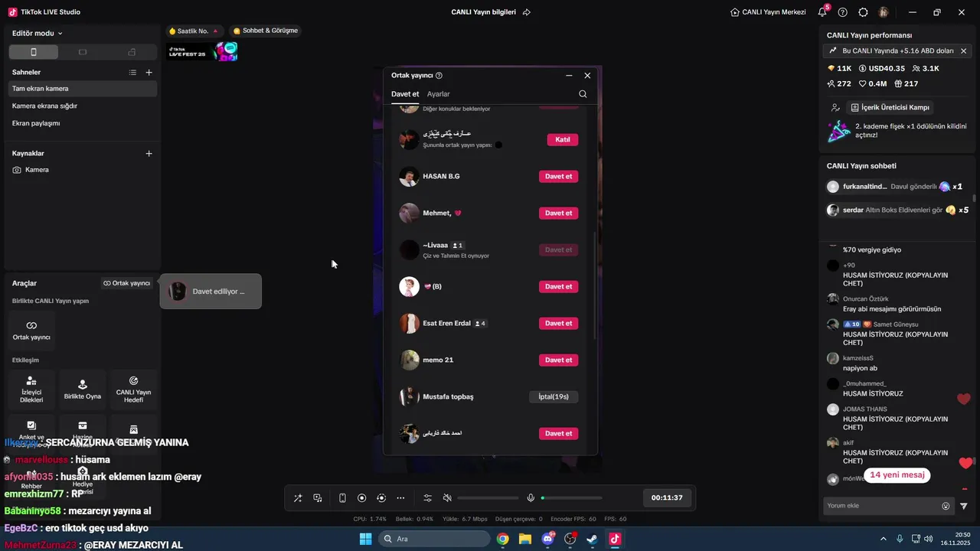Click the taskbar search box Ara
This screenshot has width=980, height=551.
(x=434, y=539)
